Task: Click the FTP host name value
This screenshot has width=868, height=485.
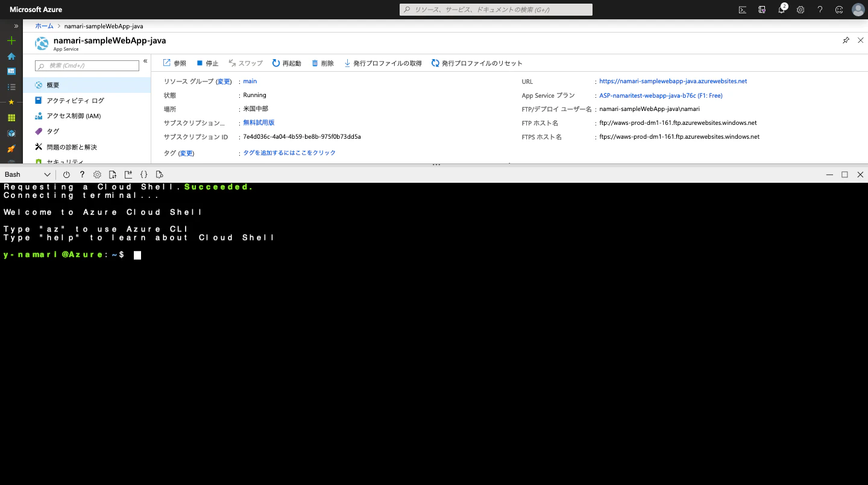Action: pyautogui.click(x=678, y=122)
